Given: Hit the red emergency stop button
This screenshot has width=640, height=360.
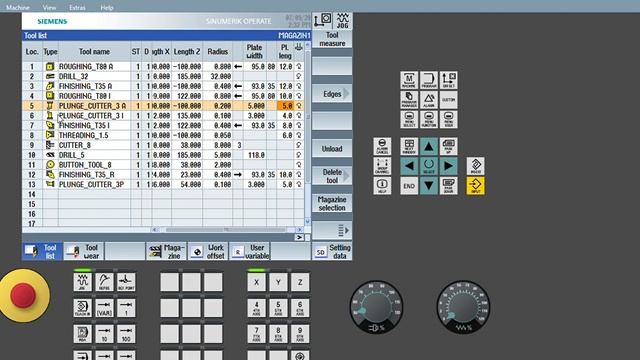Looking at the screenshot, I should point(23,295).
